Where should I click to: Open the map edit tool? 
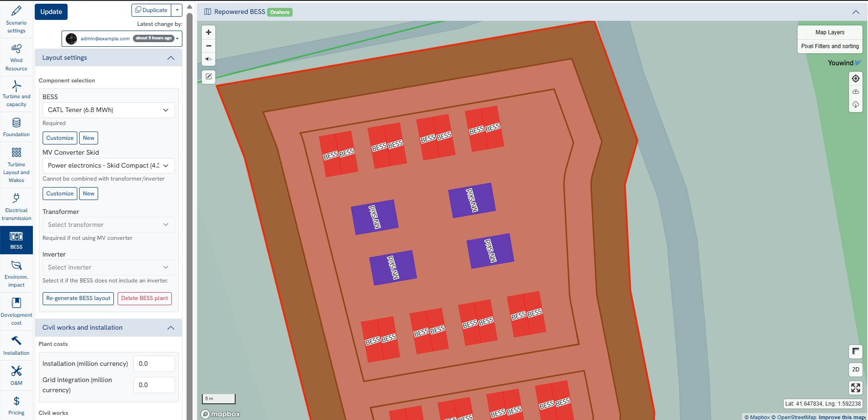pos(209,76)
